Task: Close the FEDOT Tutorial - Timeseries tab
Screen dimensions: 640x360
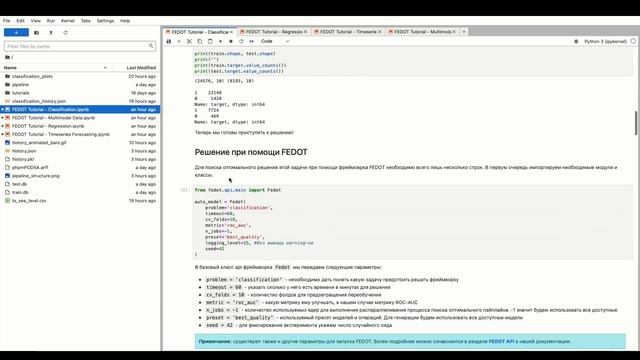Action: click(x=380, y=32)
